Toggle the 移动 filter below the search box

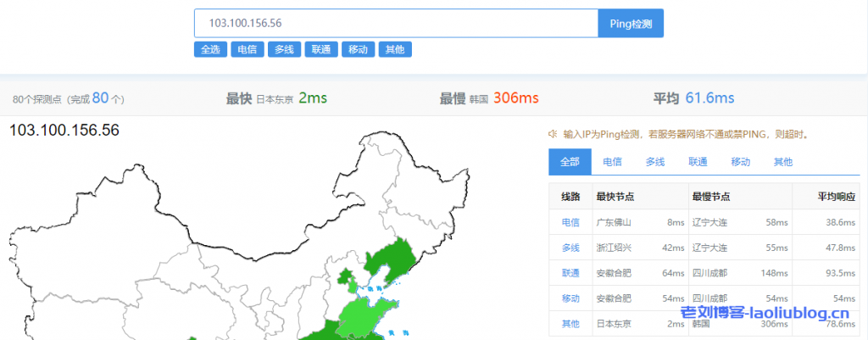coord(358,49)
